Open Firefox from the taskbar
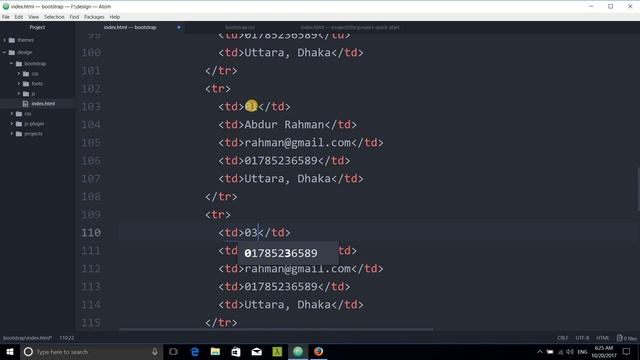 click(x=318, y=351)
